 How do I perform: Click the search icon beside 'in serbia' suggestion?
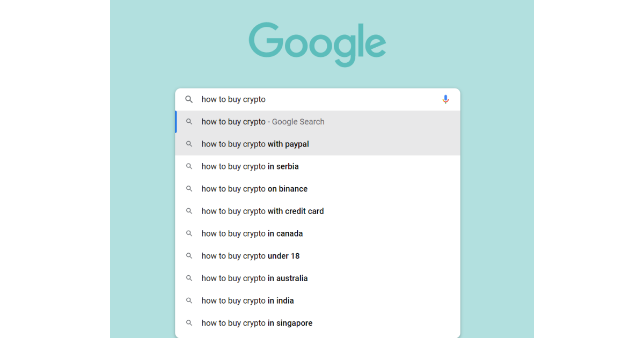pos(189,166)
